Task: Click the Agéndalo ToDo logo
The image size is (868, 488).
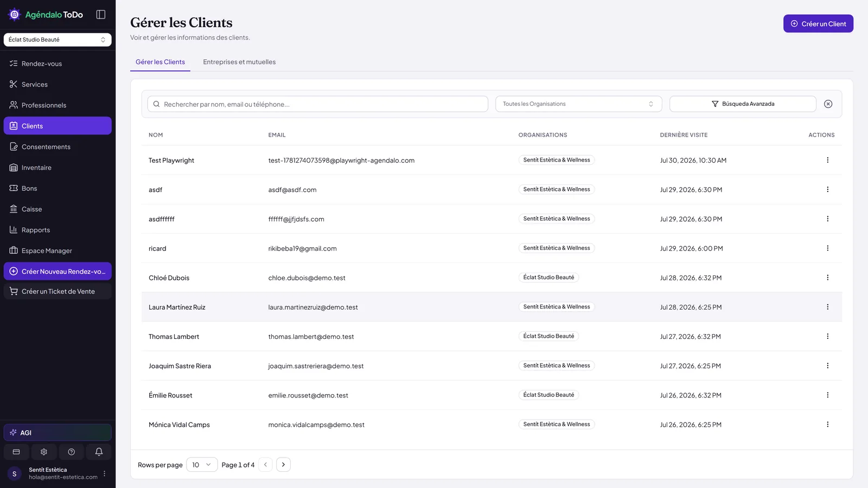Action: 46,15
